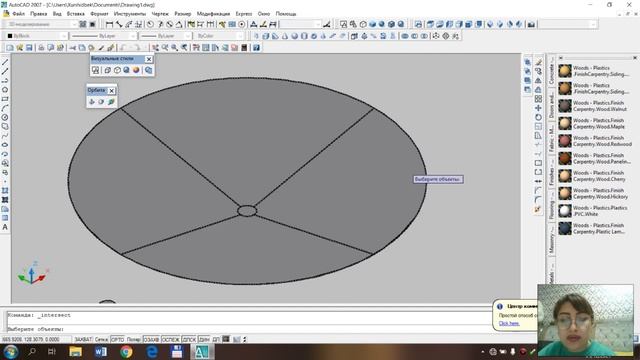Click the box solid icon in modeling toolbar

(266, 36)
